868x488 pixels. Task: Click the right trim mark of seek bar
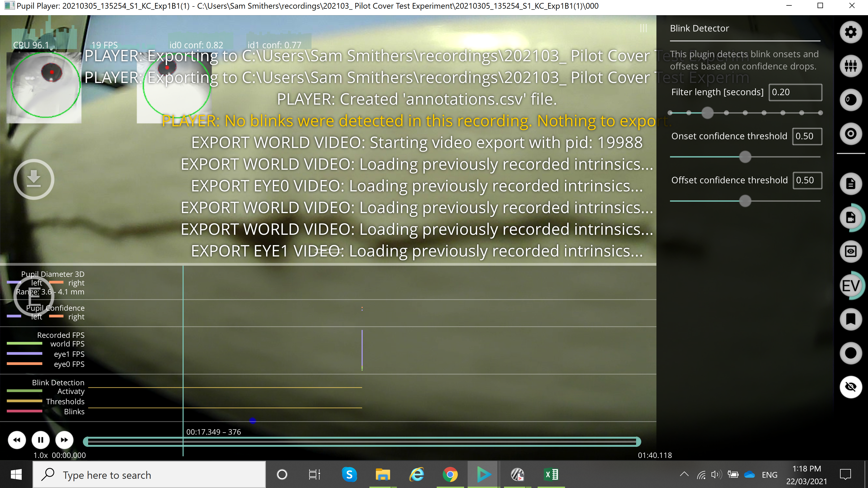point(638,442)
